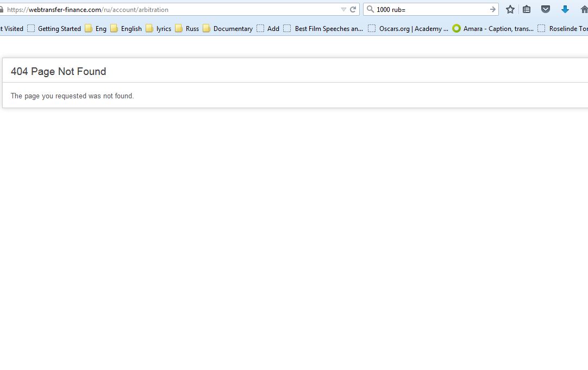
Task: Open the lyrics bookmarks folder
Action: pyautogui.click(x=158, y=28)
